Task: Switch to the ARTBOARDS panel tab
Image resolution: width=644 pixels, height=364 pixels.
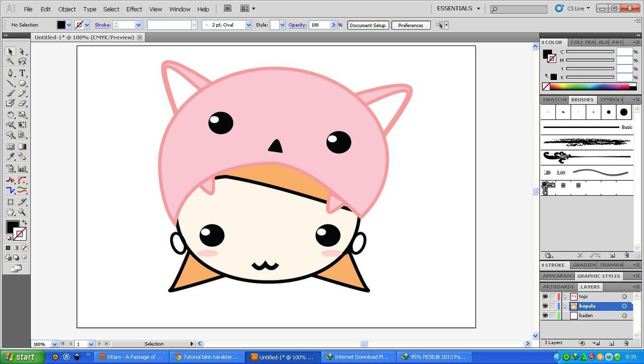Action: tap(558, 287)
